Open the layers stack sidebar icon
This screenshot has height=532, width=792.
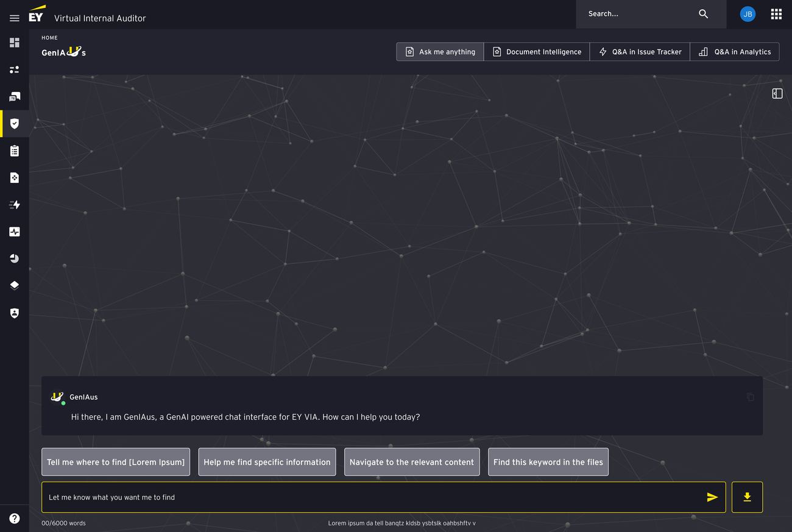[15, 285]
